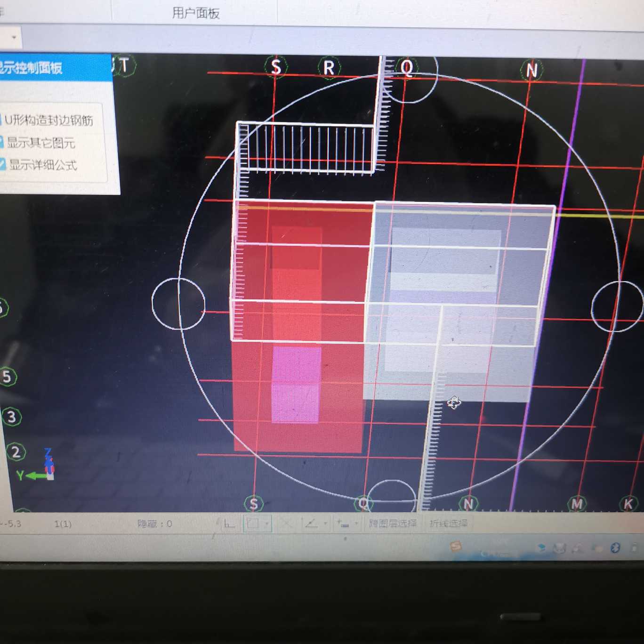
Task: Click axis label N at the bottom
Action: coord(468,504)
